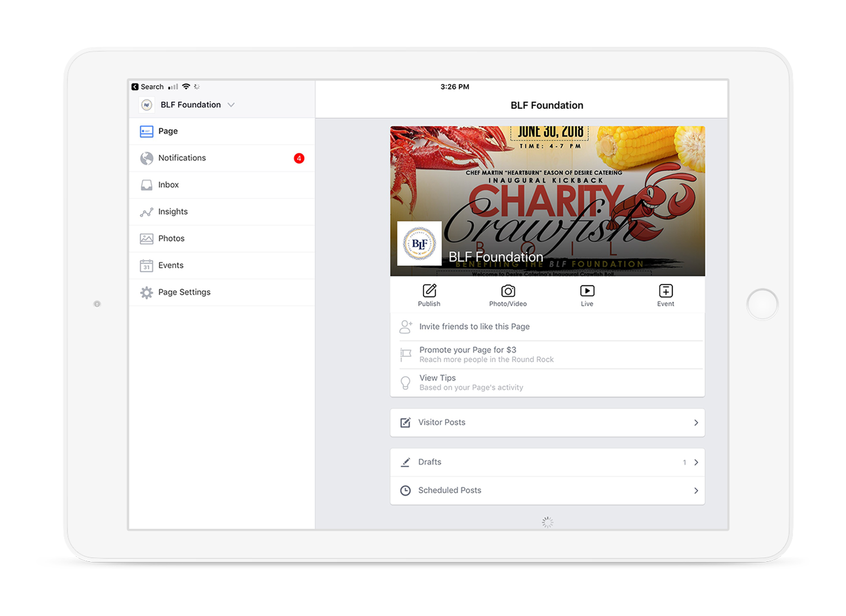Select Inbox in the sidebar
Viewport: 846px width, 616px height.
(x=222, y=185)
